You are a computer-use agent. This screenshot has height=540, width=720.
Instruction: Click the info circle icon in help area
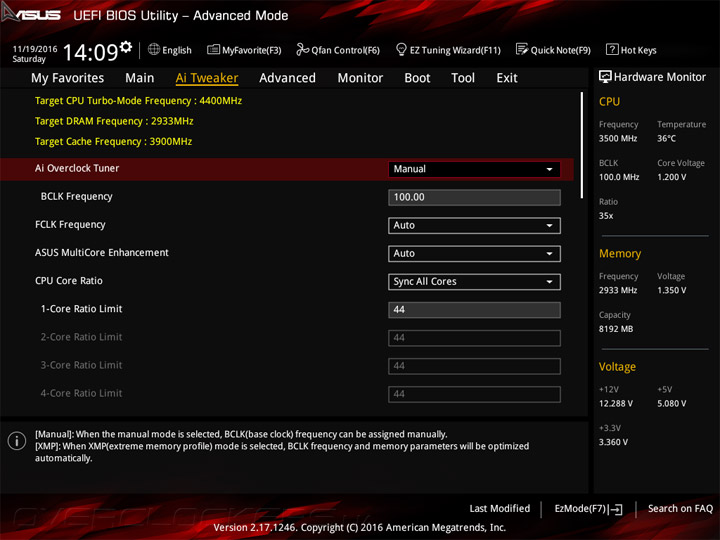[17, 441]
